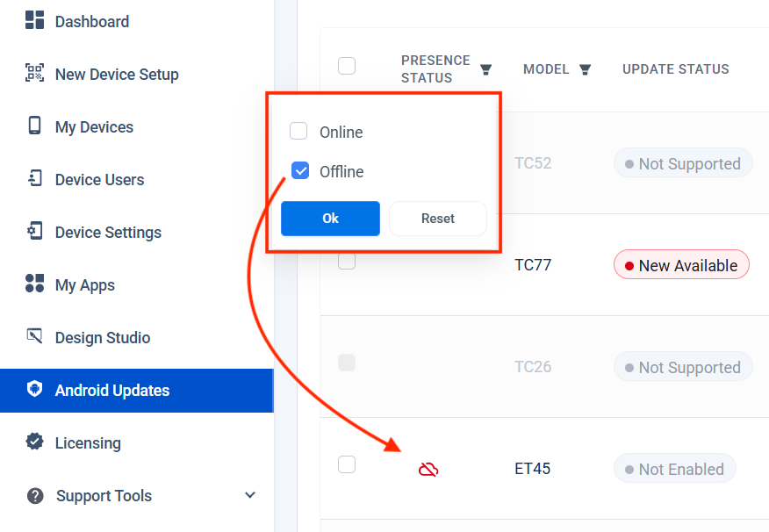
Task: Tick the select-all checkbox in table header
Action: (347, 66)
